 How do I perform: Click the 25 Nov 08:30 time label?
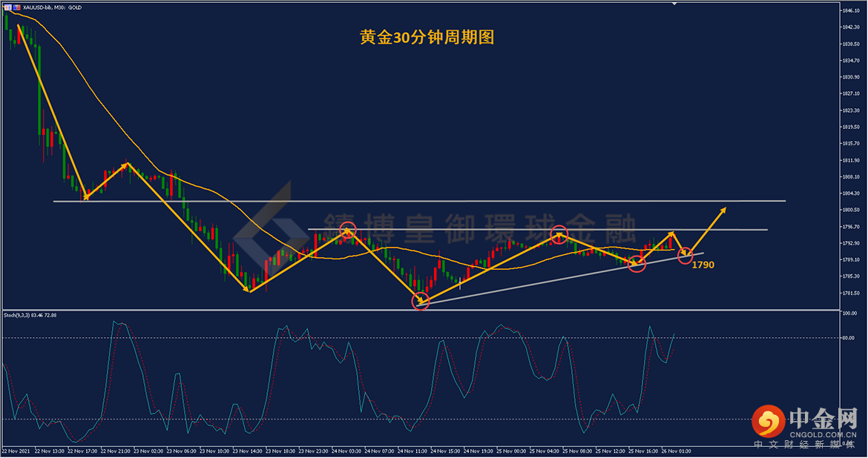pos(577,451)
